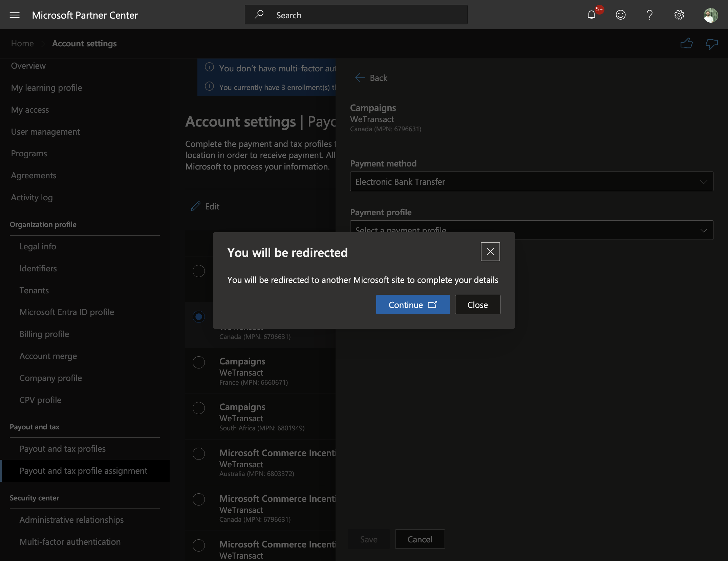Open the Payment profile dropdown

tap(532, 230)
